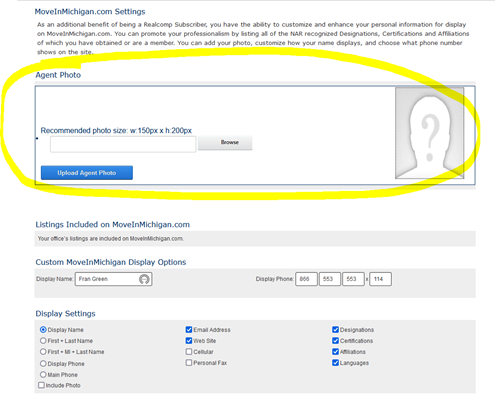
Task: Click the 'Display Phone:' field label
Action: click(x=275, y=279)
